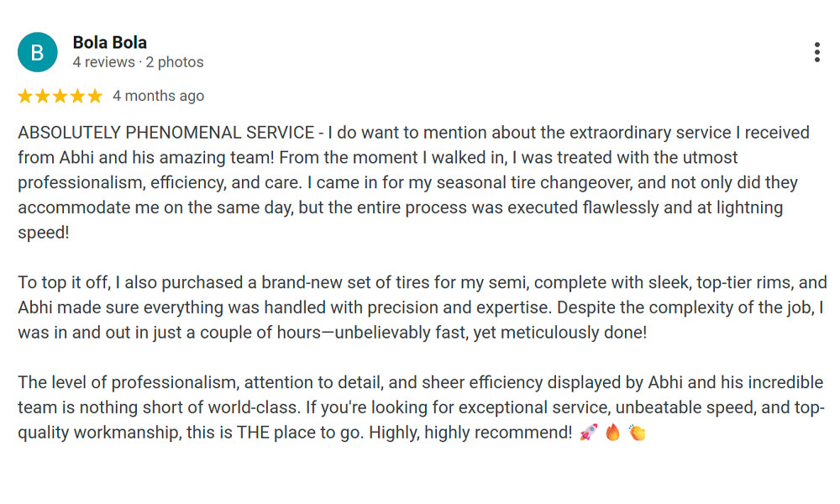The image size is (840, 504).
Task: Click the '4 reviews' count text
Action: point(104,62)
